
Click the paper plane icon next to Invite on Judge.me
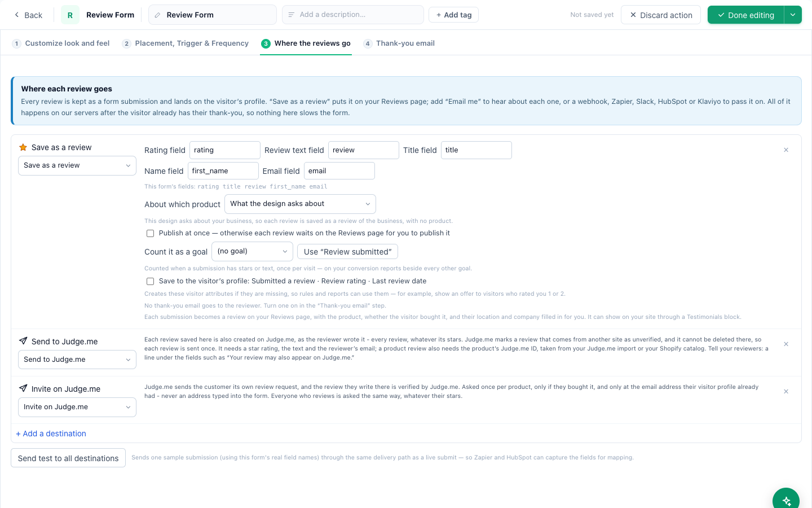[23, 388]
